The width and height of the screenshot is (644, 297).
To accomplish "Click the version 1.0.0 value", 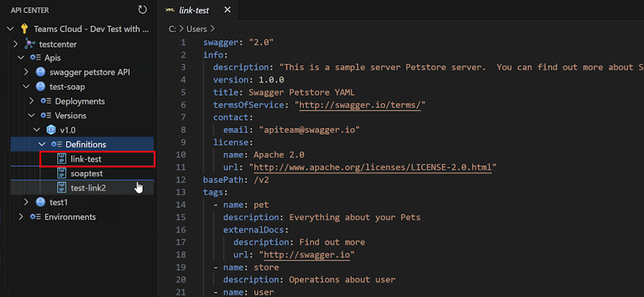I will [x=272, y=80].
